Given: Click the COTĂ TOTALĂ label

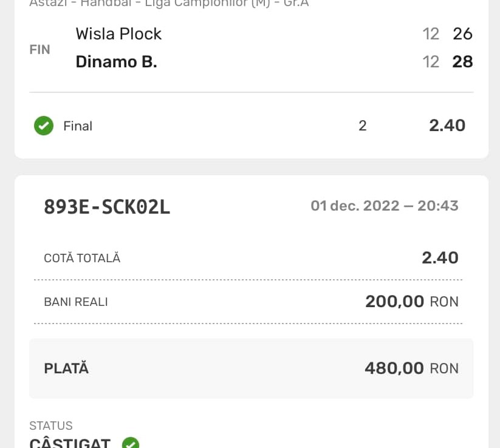Looking at the screenshot, I should 82,258.
